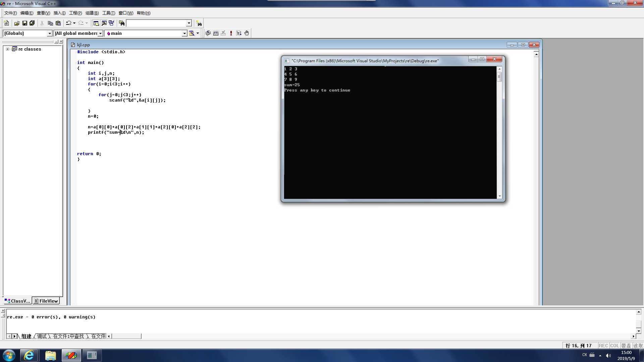Image resolution: width=644 pixels, height=362 pixels.
Task: Open the 帮助(H) menu
Action: pos(144,13)
